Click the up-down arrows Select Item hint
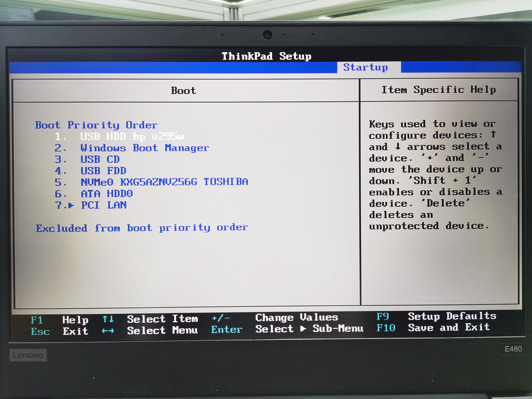The image size is (532, 399). click(150, 319)
